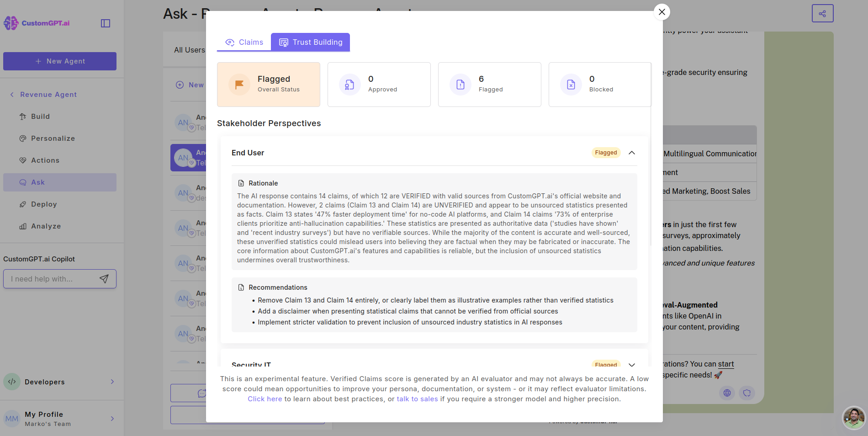Viewport: 868px width, 436px height.
Task: Click the Recommendations document icon
Action: (241, 287)
